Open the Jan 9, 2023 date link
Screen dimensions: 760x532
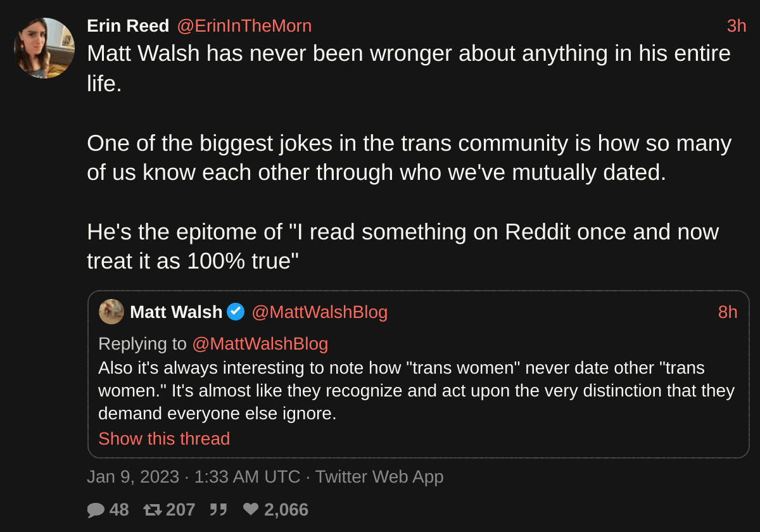point(133,476)
